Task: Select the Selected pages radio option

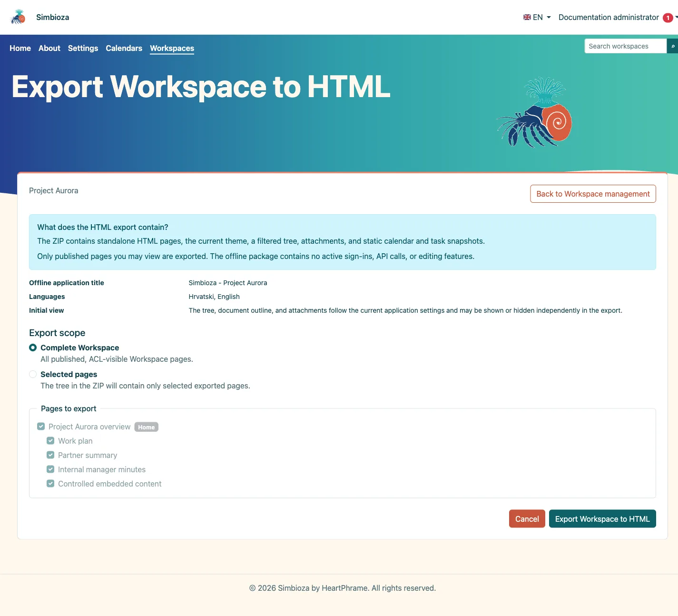Action: click(33, 374)
